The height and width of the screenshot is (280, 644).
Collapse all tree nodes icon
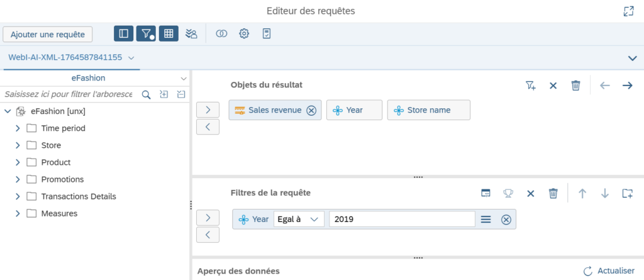[x=181, y=94]
